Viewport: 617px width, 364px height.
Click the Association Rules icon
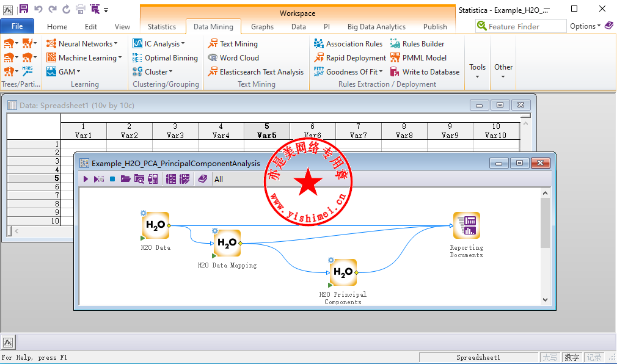319,44
